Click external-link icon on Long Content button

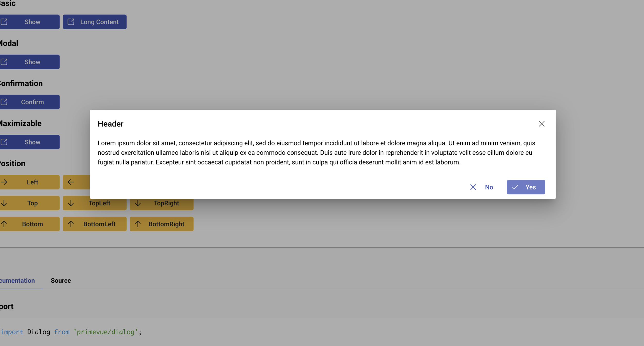tap(71, 22)
